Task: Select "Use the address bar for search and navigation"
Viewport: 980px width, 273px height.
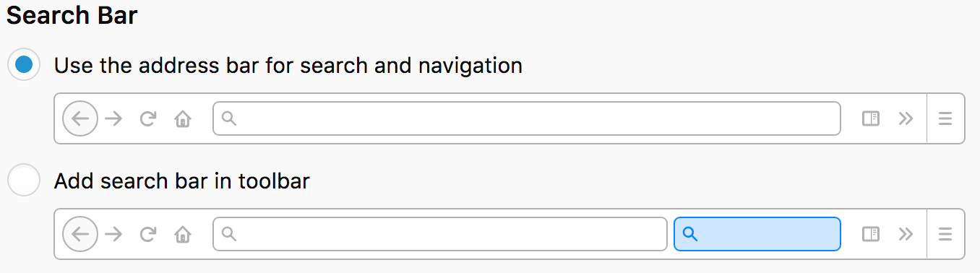Action: point(24,65)
